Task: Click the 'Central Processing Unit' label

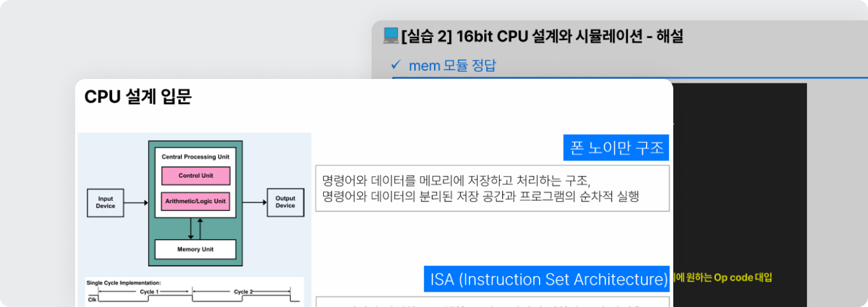Action: tap(195, 157)
